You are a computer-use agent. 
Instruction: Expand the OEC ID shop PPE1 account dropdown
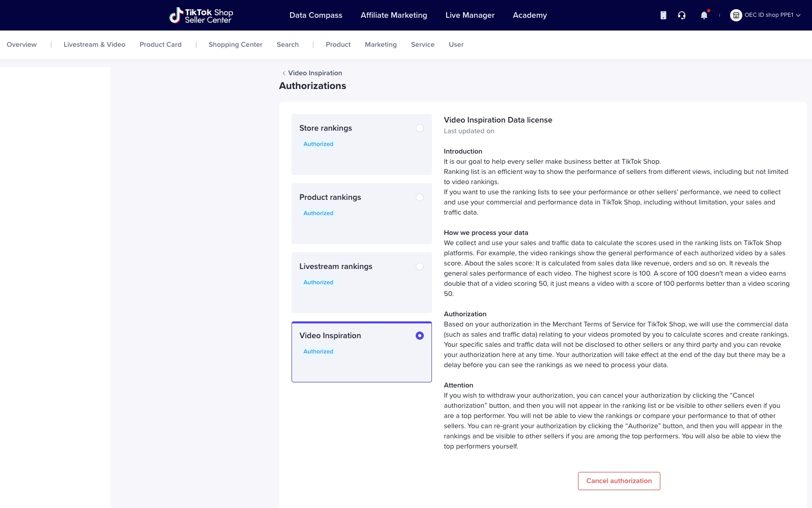click(798, 15)
